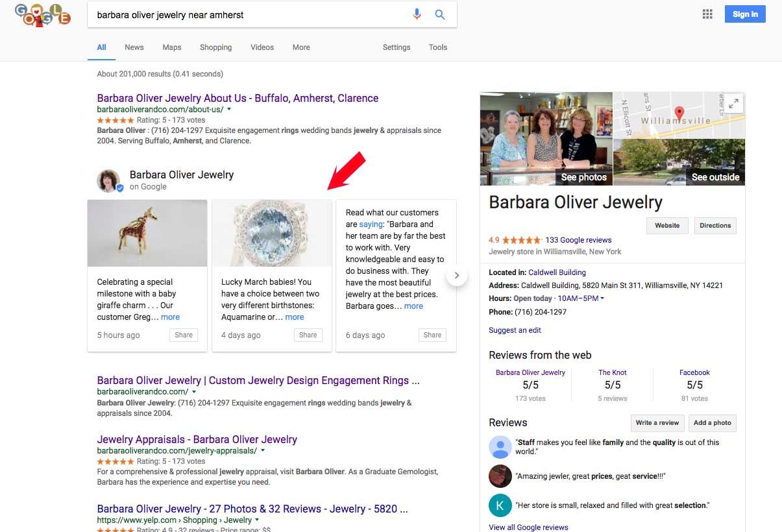Click the Caldwell Building link

557,272
